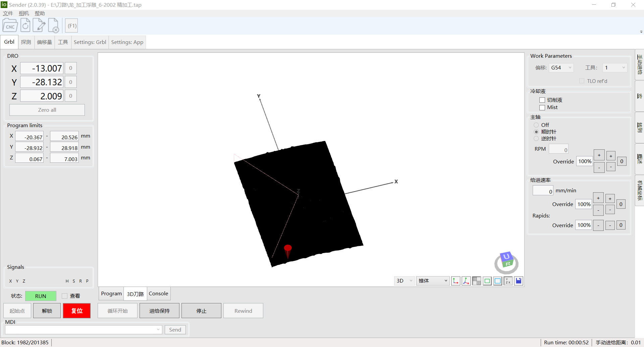Open the 锥体 tool shape dropdown
644x347 pixels.
pyautogui.click(x=433, y=281)
